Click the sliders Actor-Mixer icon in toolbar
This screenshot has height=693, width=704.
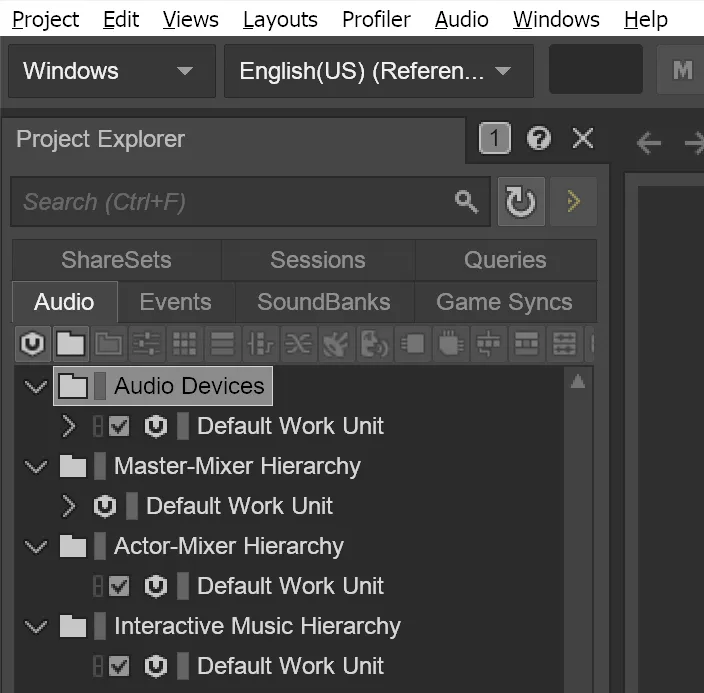[146, 345]
